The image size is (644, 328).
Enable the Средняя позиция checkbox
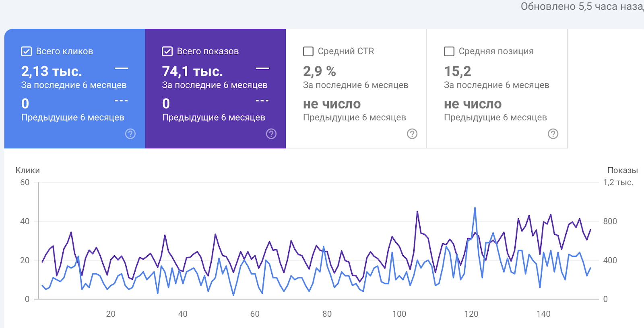pyautogui.click(x=449, y=51)
